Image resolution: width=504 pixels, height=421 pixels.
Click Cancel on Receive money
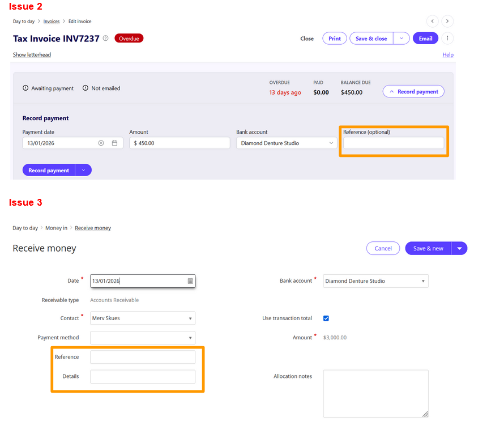(x=383, y=248)
